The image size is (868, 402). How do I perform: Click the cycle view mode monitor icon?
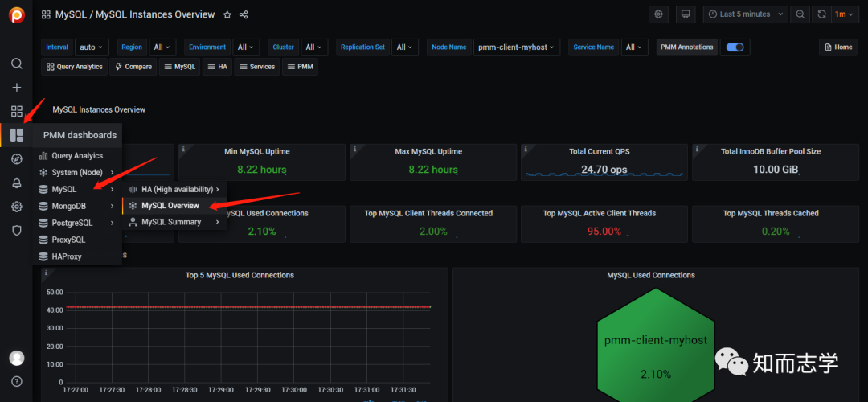coord(686,14)
